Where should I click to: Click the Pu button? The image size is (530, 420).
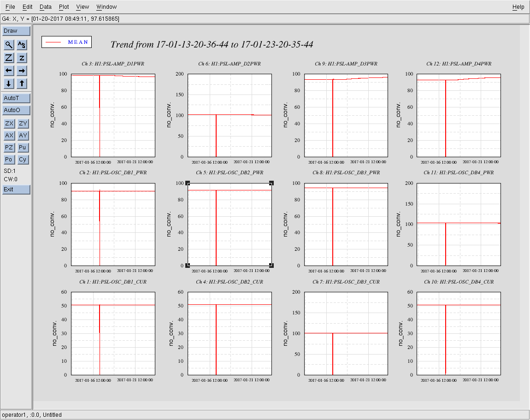click(x=23, y=148)
